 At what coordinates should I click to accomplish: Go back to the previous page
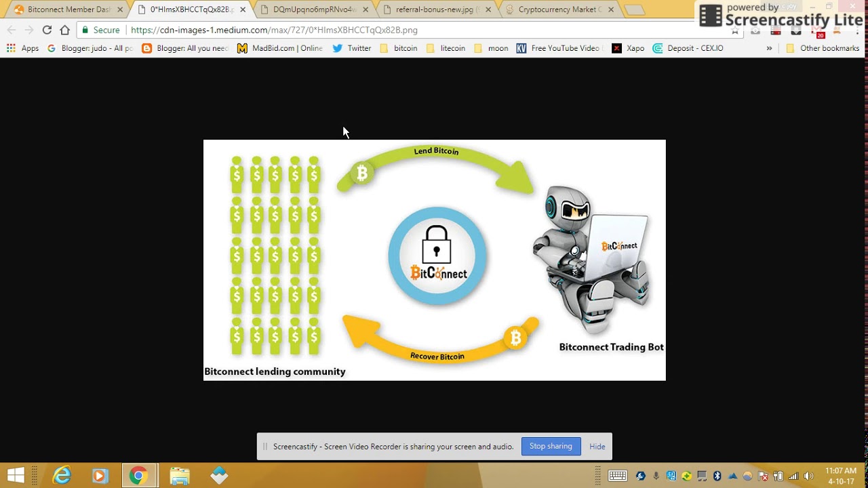[12, 30]
